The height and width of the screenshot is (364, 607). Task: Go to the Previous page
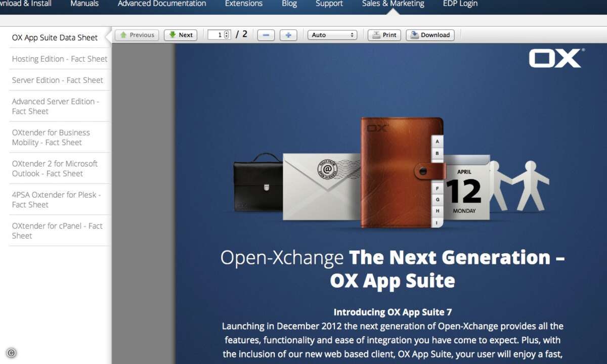click(x=137, y=35)
